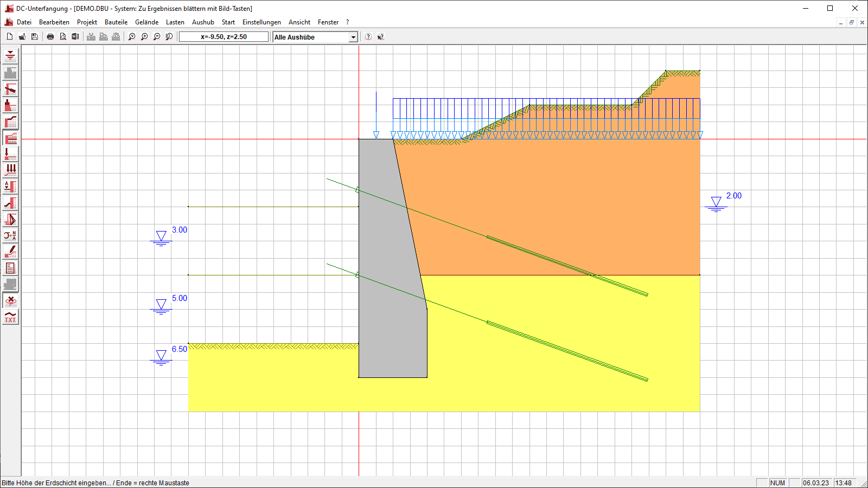Click the coordinate display field
The height and width of the screenshot is (488, 868).
click(224, 37)
